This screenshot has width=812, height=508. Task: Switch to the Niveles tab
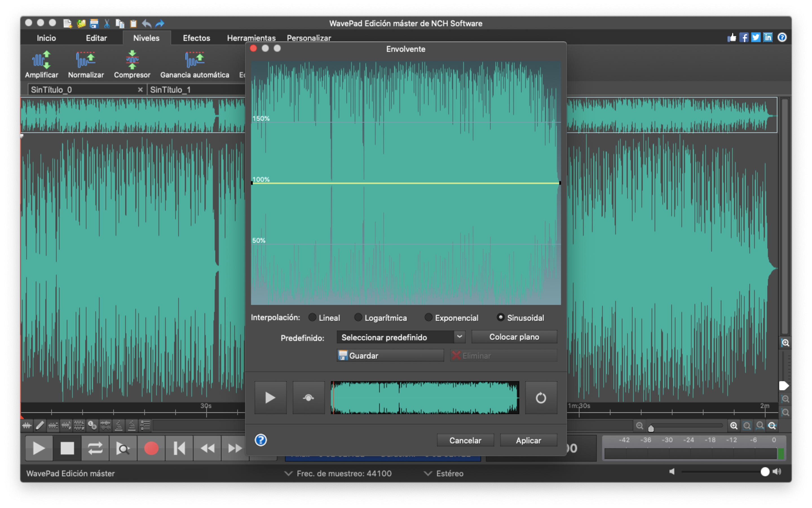146,38
